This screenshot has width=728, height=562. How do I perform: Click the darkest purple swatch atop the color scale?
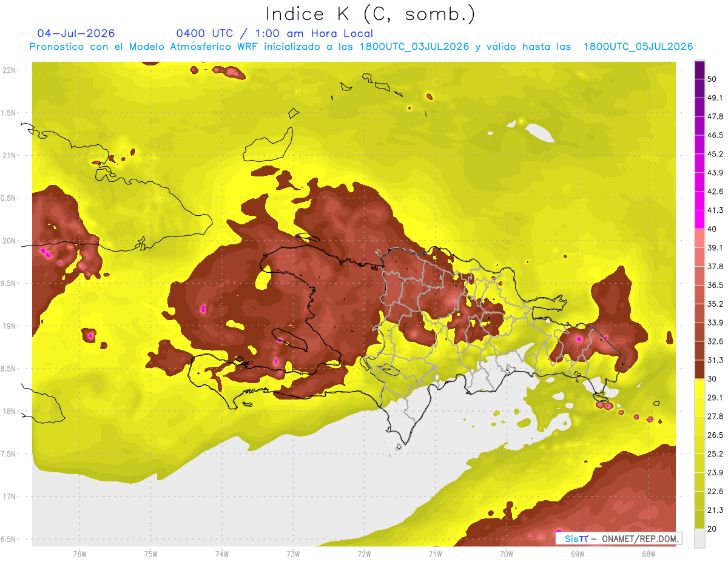click(x=699, y=70)
